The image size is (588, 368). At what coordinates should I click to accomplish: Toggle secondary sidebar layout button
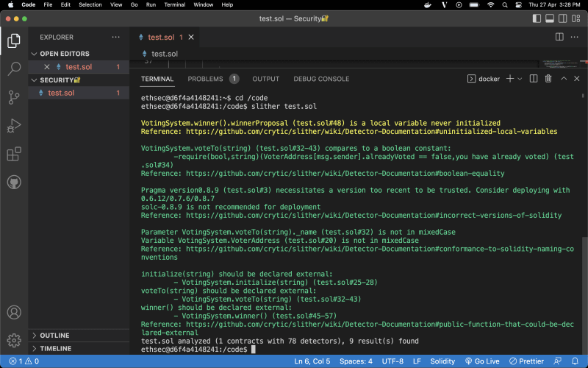[563, 18]
